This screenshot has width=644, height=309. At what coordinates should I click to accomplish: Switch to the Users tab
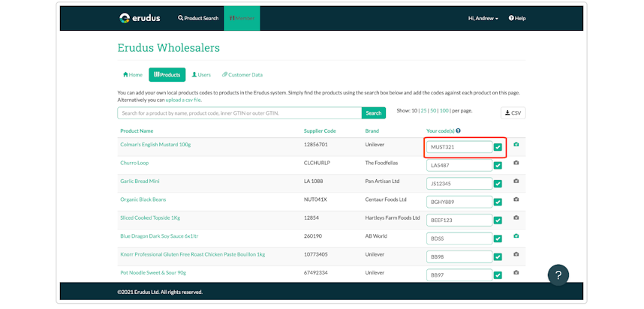coord(201,75)
